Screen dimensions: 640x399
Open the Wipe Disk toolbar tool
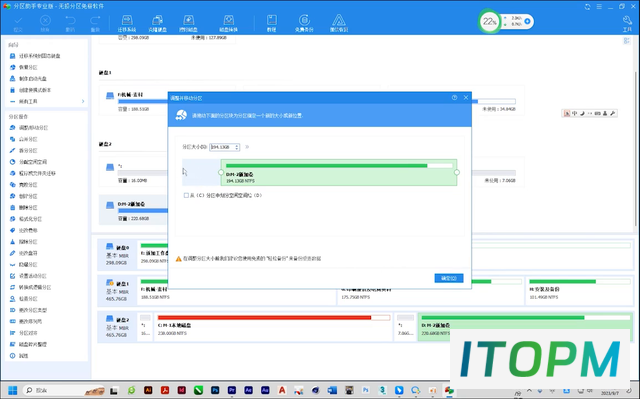point(189,23)
